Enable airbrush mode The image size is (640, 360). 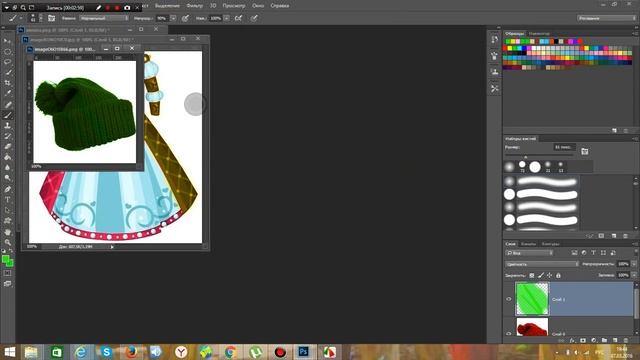pos(239,18)
